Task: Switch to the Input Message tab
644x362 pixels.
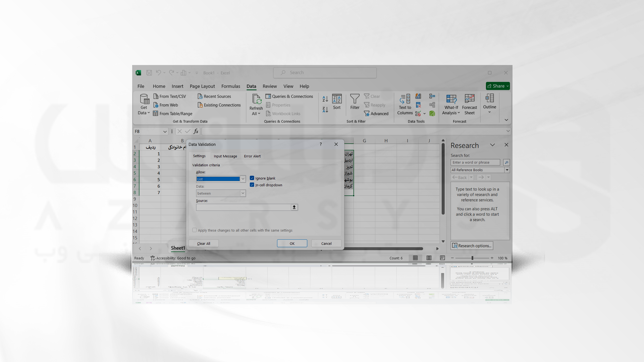Action: (x=225, y=156)
